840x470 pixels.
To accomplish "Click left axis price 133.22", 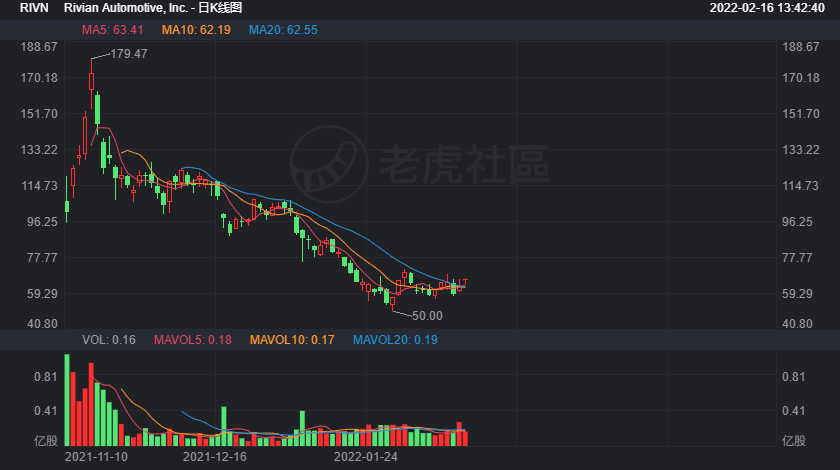I will tap(39, 150).
